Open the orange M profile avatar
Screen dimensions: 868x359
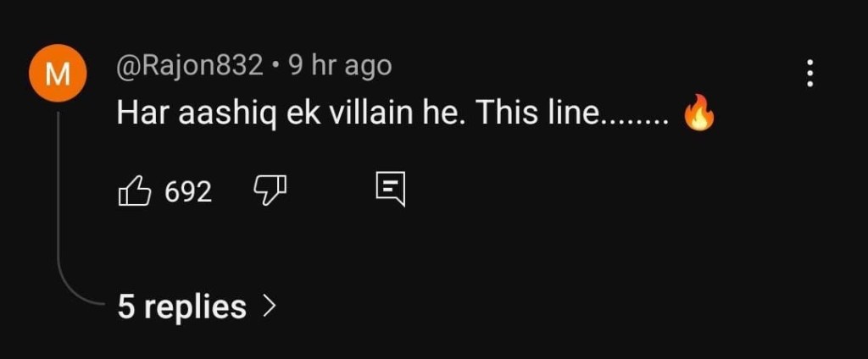click(x=58, y=73)
